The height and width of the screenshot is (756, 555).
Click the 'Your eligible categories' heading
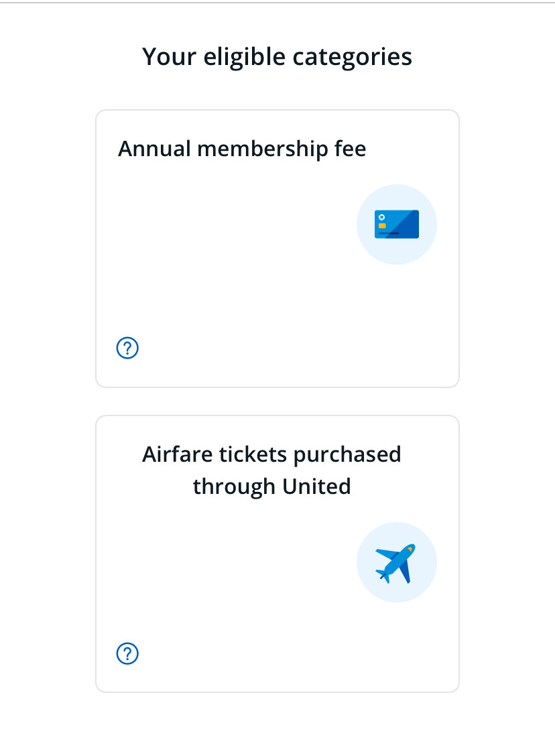click(277, 56)
